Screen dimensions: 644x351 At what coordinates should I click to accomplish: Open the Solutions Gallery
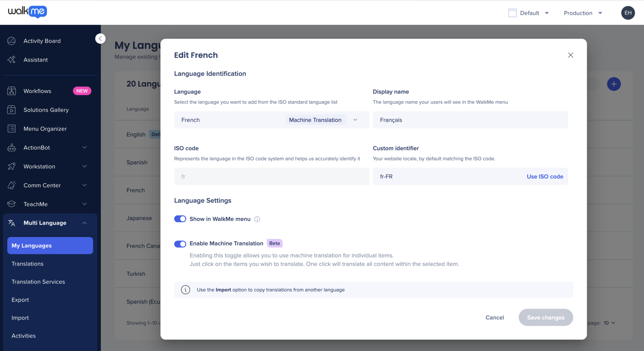(x=46, y=110)
